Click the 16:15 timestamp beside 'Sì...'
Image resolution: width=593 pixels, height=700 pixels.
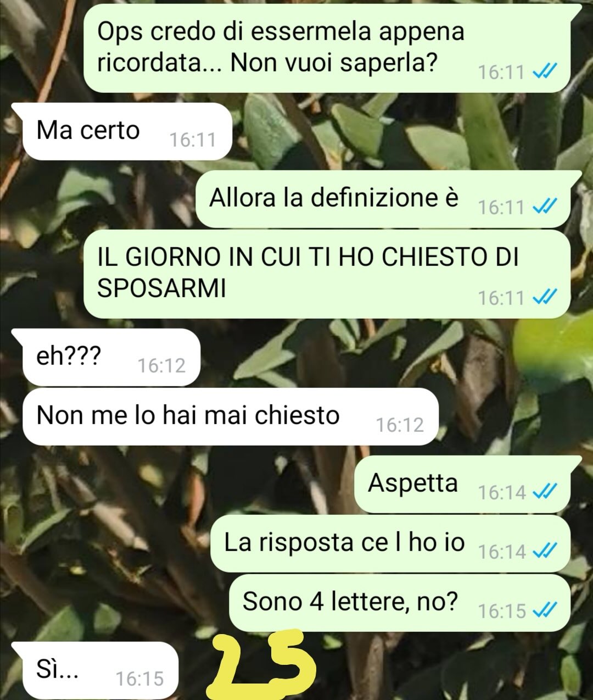[x=139, y=679]
